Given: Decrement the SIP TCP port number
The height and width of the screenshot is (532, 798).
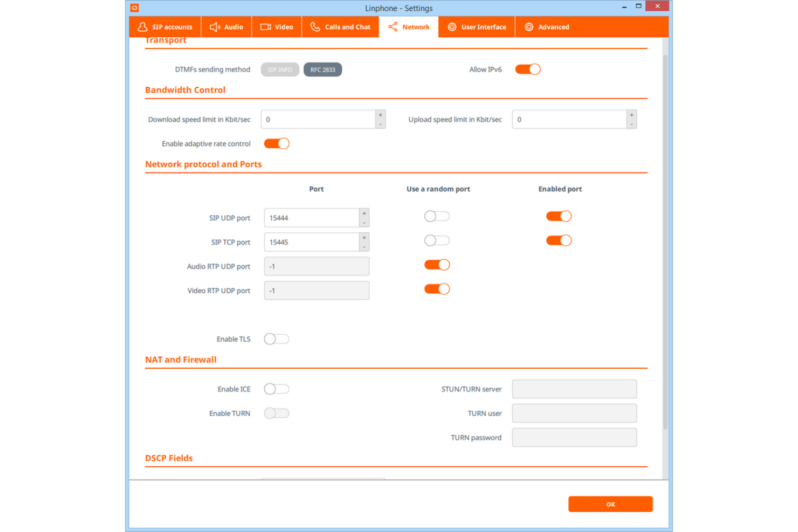Looking at the screenshot, I should pos(364,247).
